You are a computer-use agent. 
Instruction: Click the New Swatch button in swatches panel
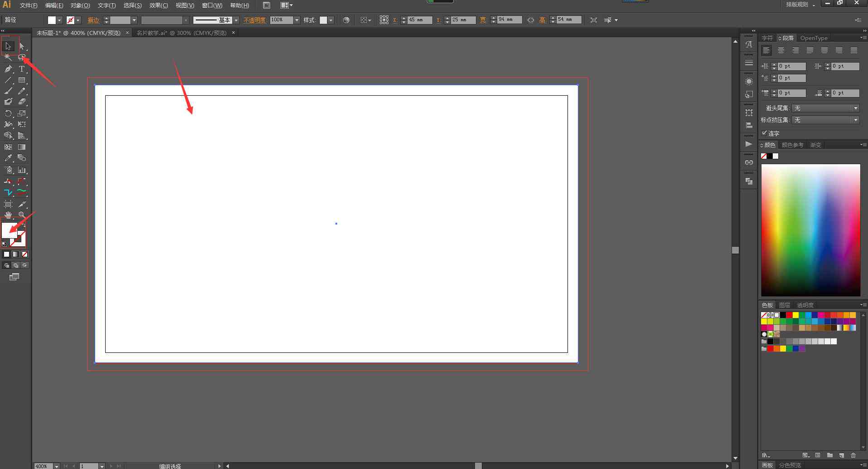[842, 455]
